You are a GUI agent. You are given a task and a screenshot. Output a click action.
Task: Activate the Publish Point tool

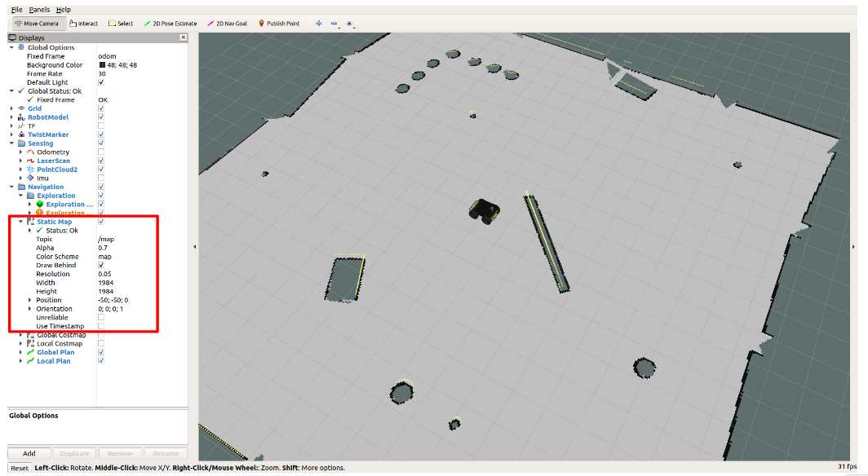tap(279, 23)
